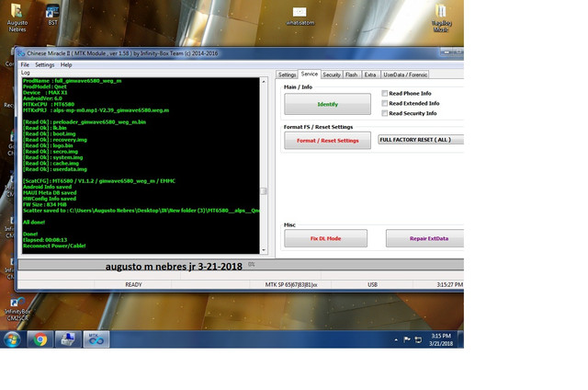Open the taskbar clock showing 3:15 PM
The width and height of the screenshot is (588, 390).
pos(441,339)
